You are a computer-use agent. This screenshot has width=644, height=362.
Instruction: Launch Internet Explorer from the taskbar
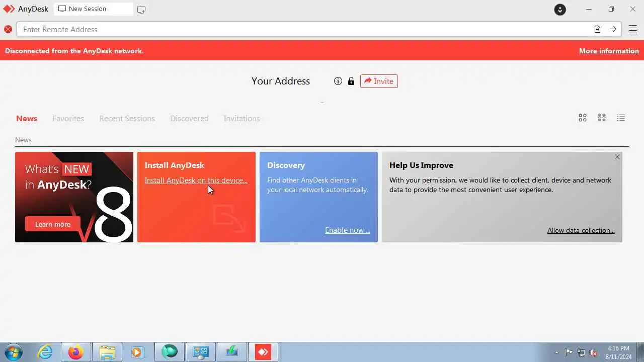tap(45, 352)
